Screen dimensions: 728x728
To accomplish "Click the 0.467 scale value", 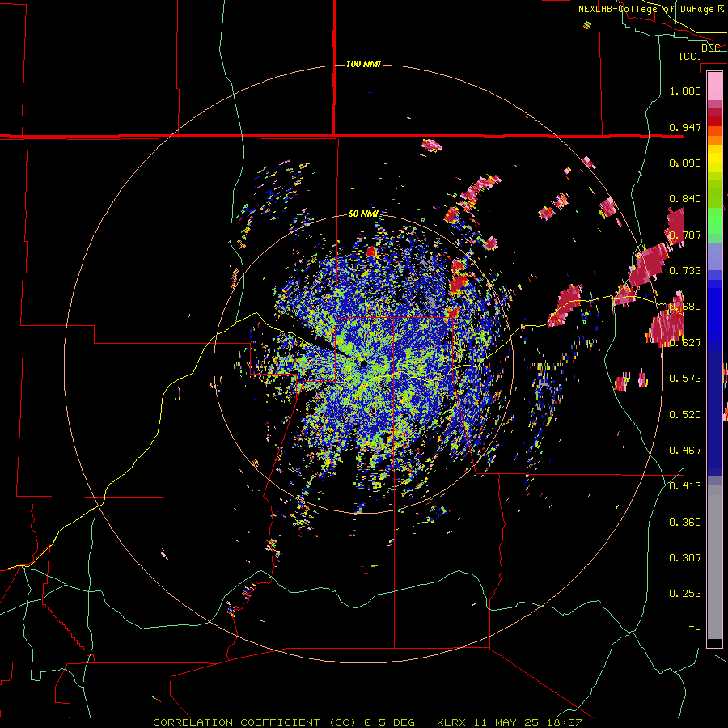I will [x=685, y=451].
